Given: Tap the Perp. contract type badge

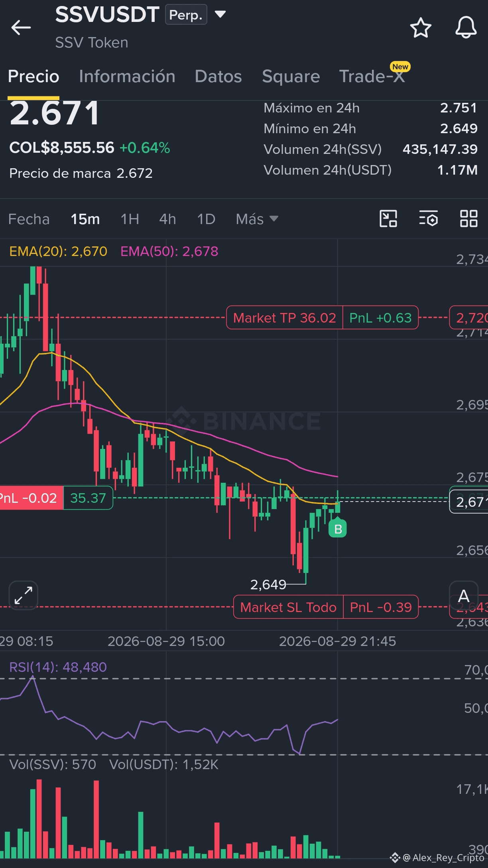Looking at the screenshot, I should pyautogui.click(x=186, y=15).
